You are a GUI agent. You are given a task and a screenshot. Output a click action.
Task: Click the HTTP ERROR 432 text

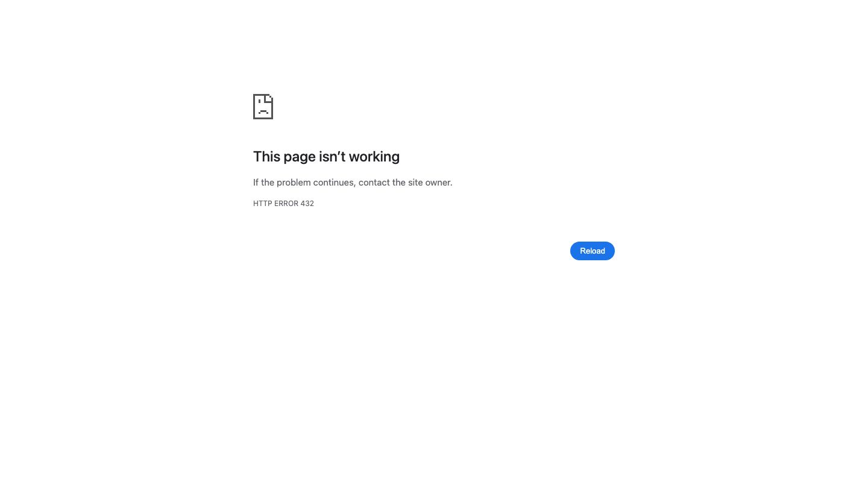click(283, 204)
